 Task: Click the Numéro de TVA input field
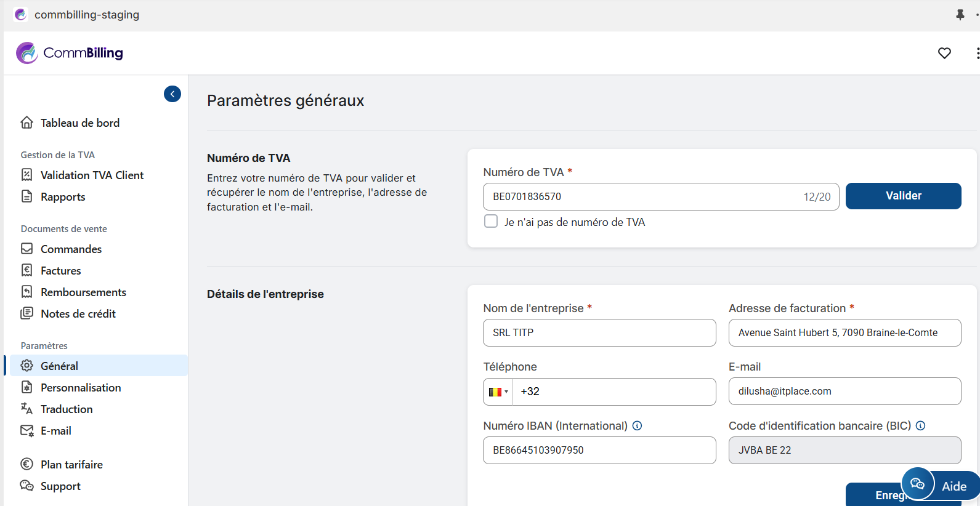point(641,197)
